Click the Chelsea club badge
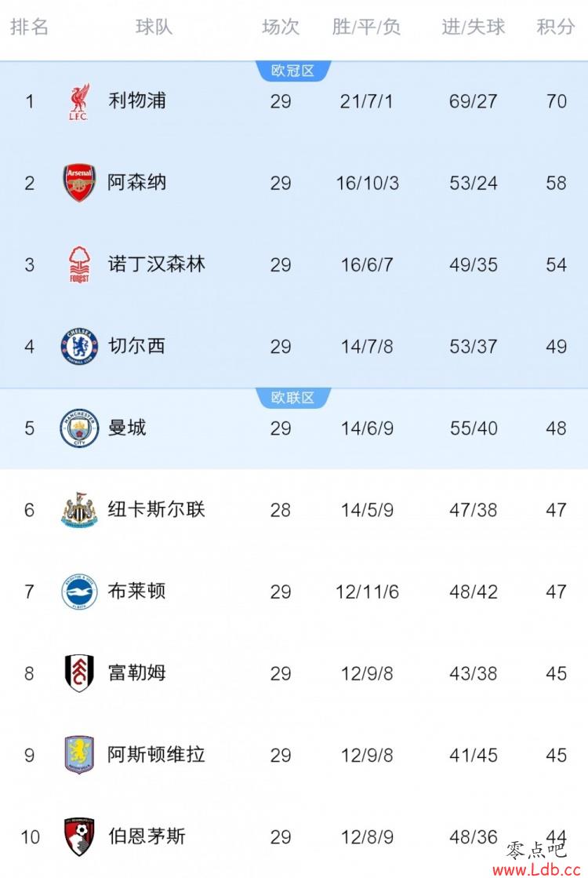The image size is (588, 878). click(x=79, y=346)
